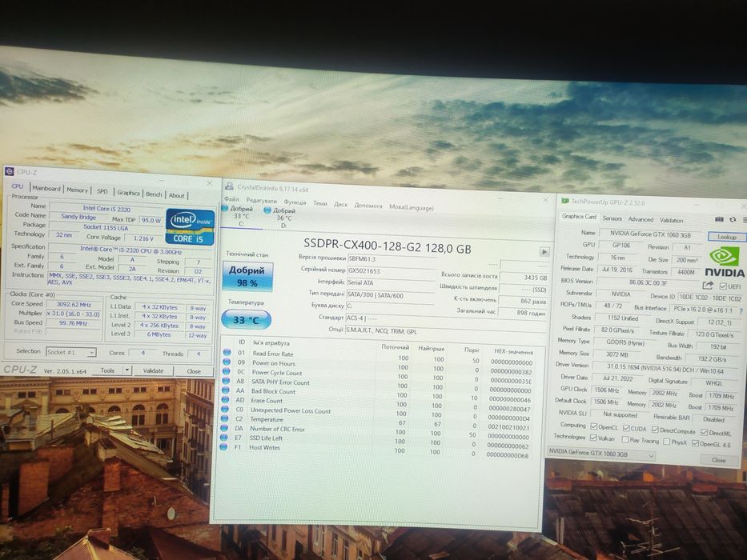
Task: Click the 33 °C temperature indicator
Action: coord(246,319)
